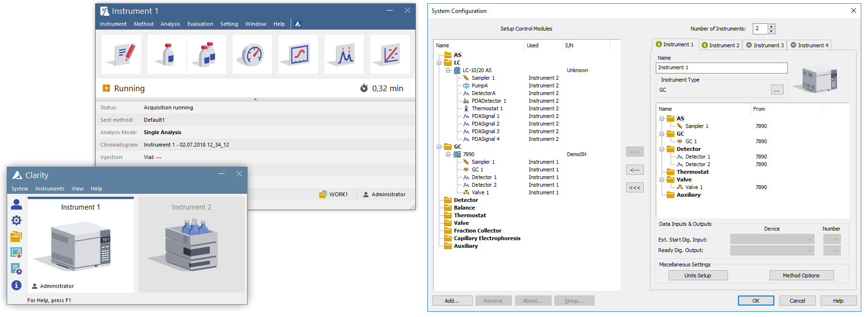
Task: Select DetectorA in the LC module tree
Action: coord(483,93)
